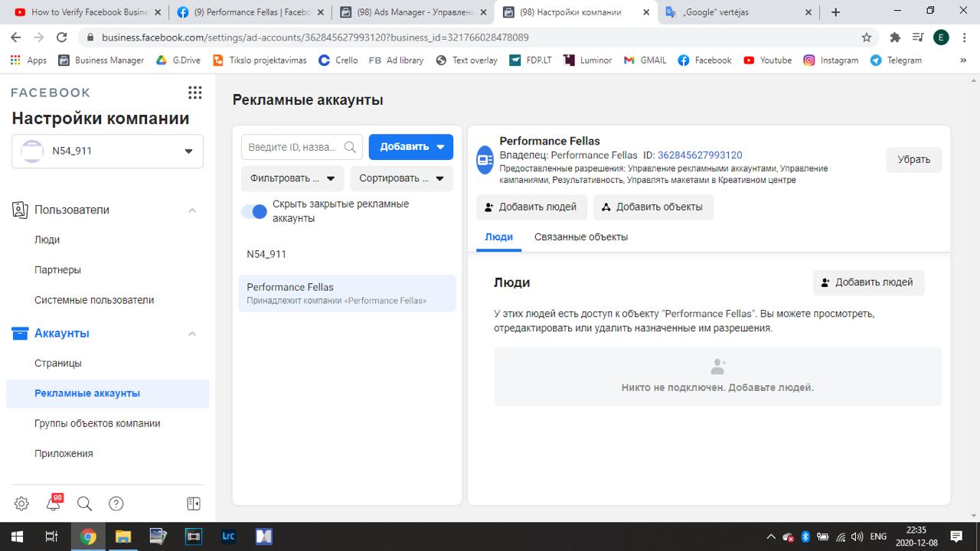Toggle hide closed ad accounts switch

click(x=254, y=211)
